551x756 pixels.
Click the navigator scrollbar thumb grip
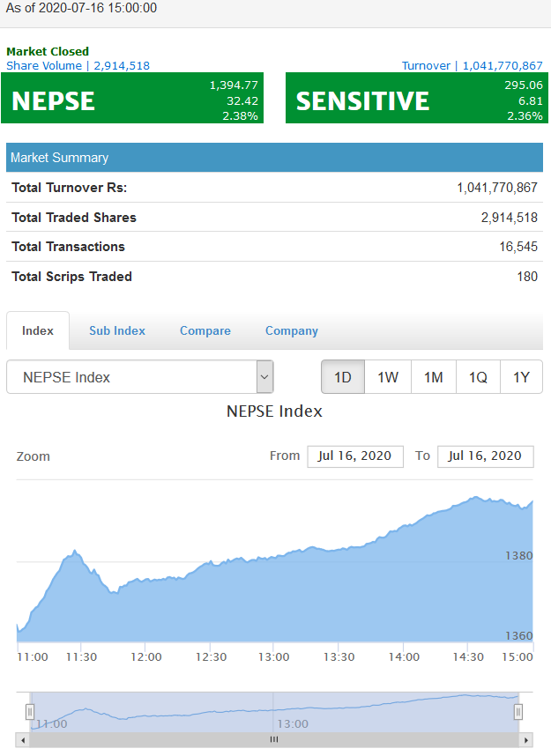[274, 739]
